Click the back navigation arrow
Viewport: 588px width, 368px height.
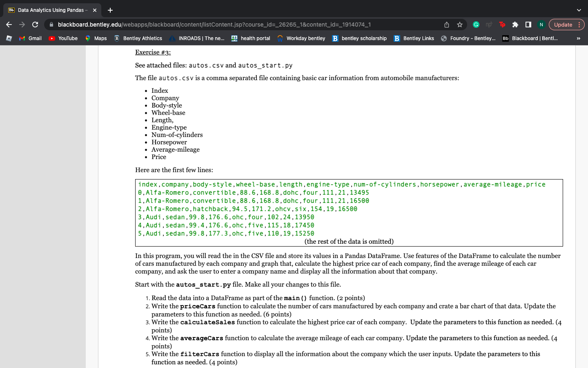pyautogui.click(x=9, y=25)
